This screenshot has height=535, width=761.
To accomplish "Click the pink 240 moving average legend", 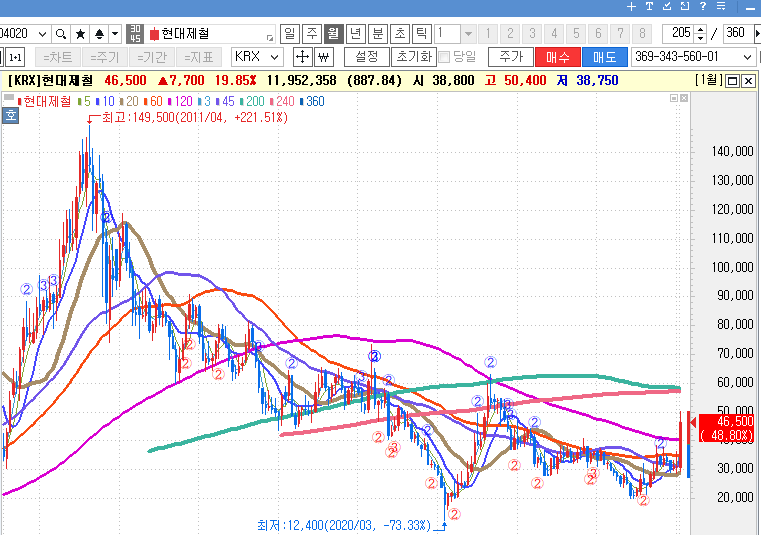I will coord(282,101).
